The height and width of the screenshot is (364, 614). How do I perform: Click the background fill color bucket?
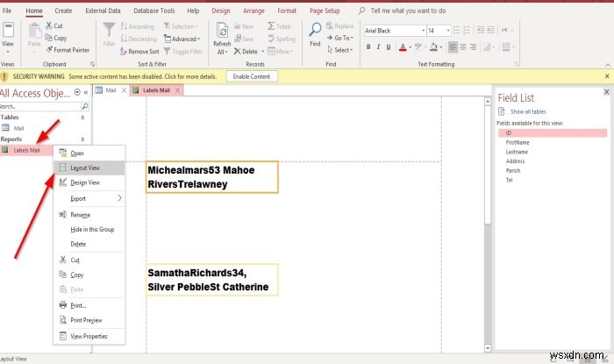point(433,47)
